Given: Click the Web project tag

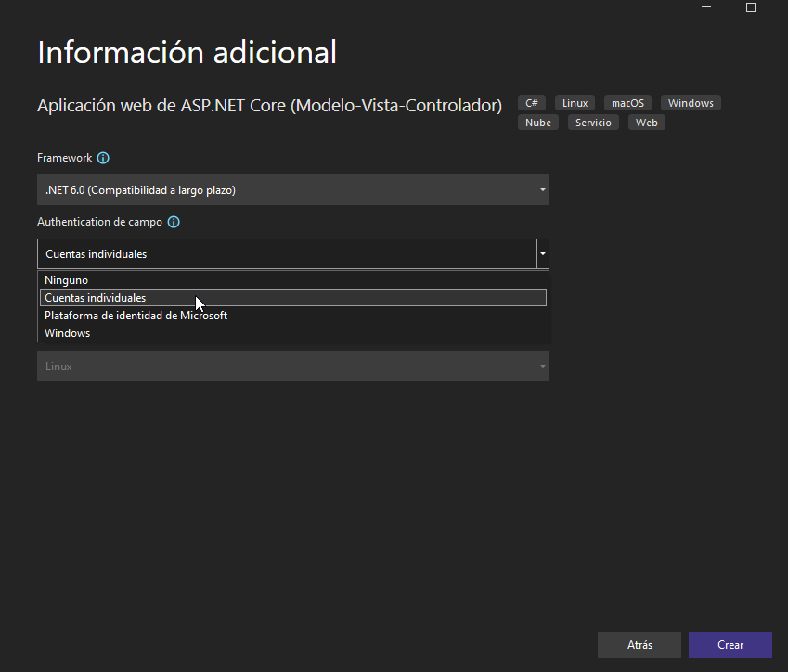Looking at the screenshot, I should (646, 122).
